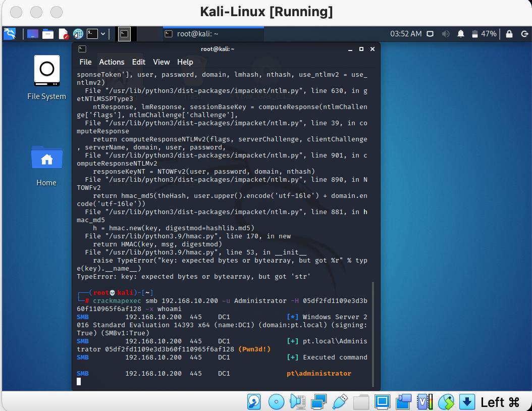Viewport: 532px width, 411px height.
Task: Maximize the root@kali terminal window
Action: pyautogui.click(x=361, y=49)
